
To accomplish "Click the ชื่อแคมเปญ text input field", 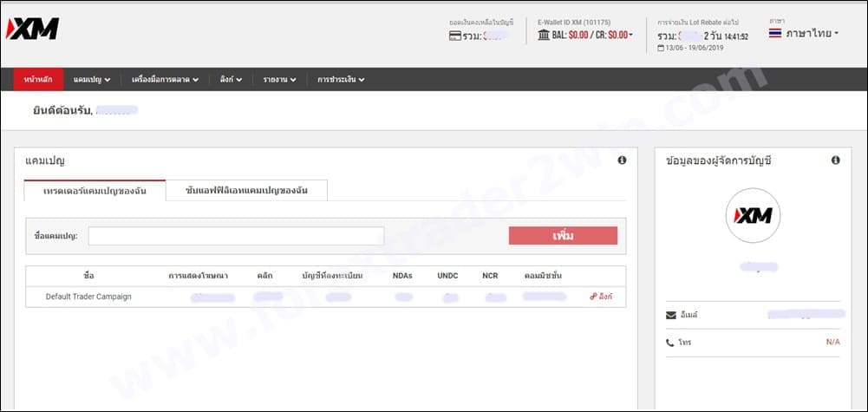I will (236, 236).
